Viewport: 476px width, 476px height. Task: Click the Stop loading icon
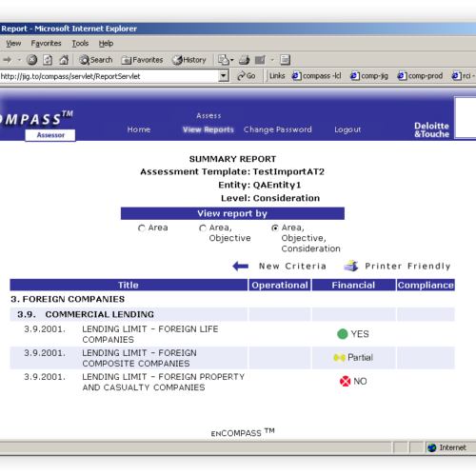pos(31,60)
